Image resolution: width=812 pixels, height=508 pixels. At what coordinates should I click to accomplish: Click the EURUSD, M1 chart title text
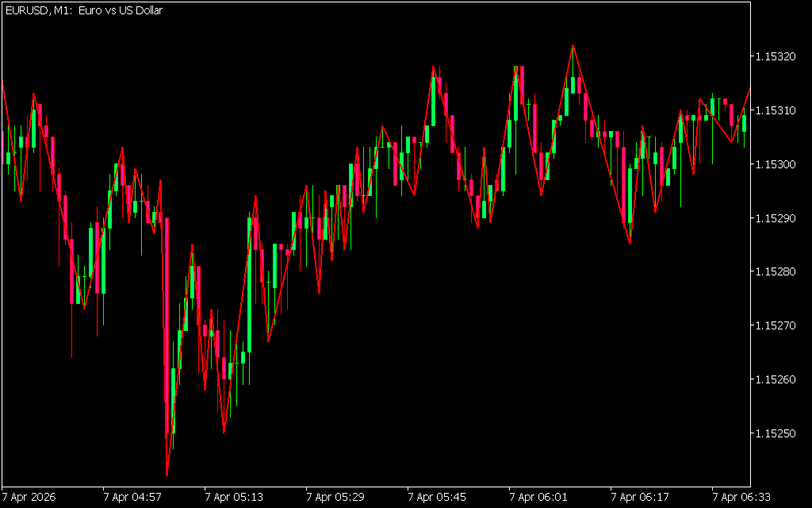(84, 10)
